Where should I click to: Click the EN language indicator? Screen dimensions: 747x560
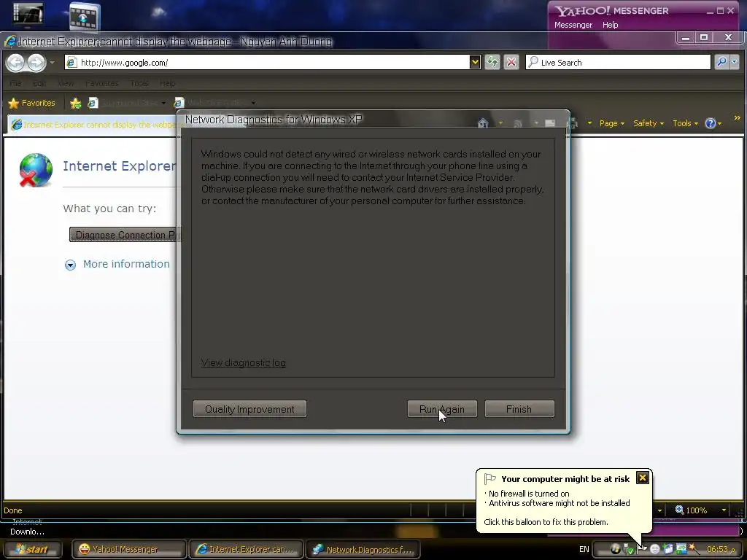584,549
